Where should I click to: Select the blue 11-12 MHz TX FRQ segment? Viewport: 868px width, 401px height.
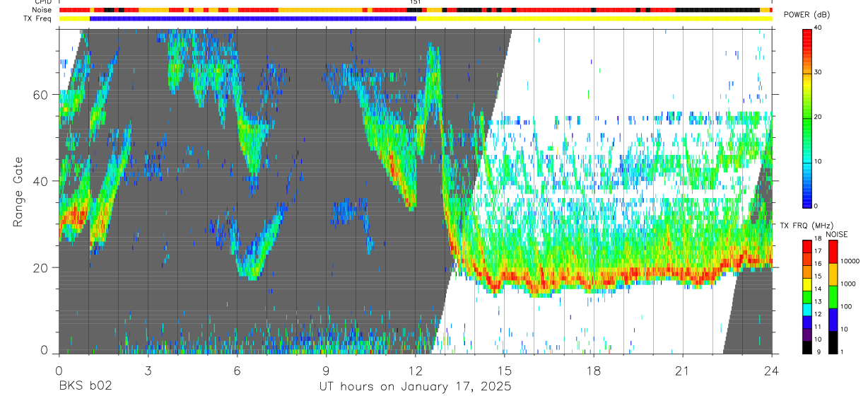[807, 322]
